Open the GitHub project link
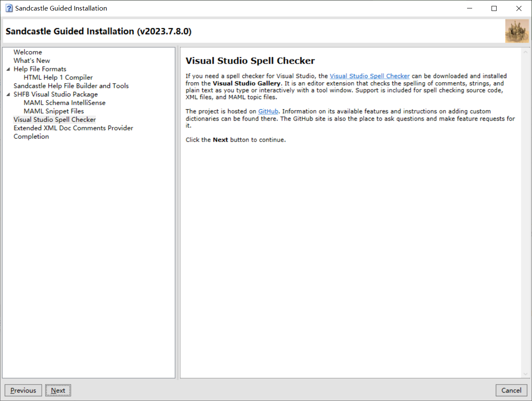Screen dimensions: 532x401 click(268, 112)
